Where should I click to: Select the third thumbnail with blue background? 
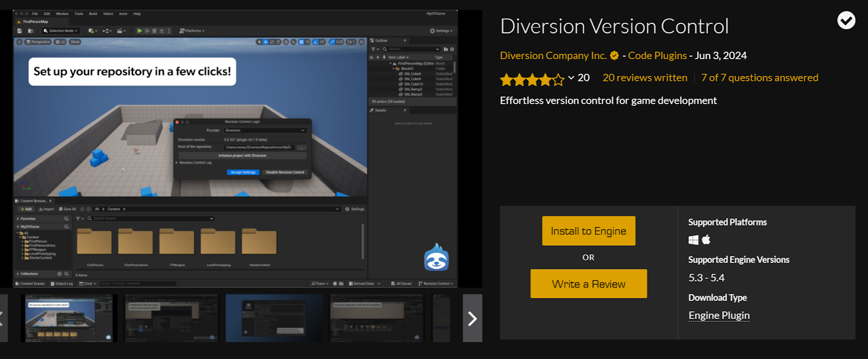tap(274, 318)
